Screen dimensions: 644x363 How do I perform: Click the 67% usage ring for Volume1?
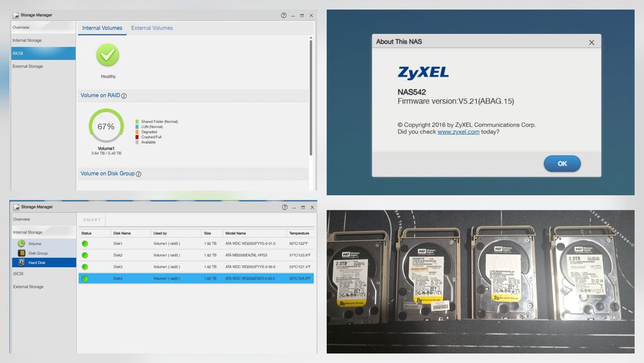[x=106, y=126]
